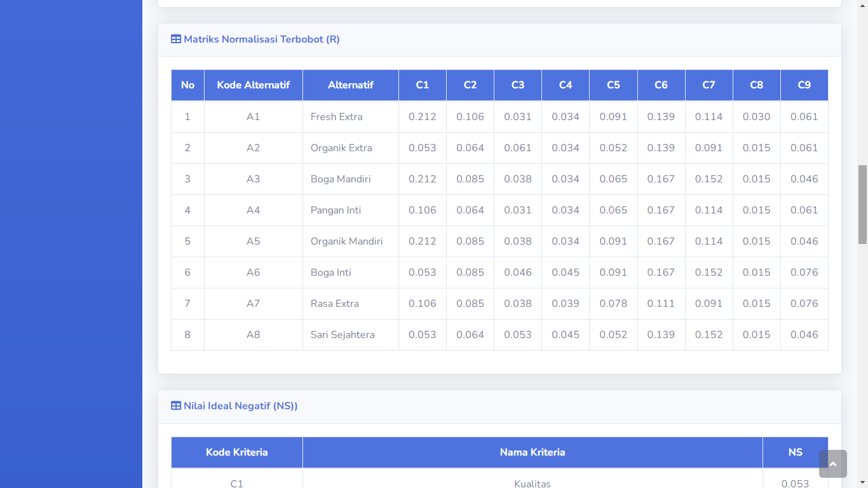The image size is (868, 488).
Task: Click Sari Sejahtera's C3 value 0.053
Action: coord(518,335)
